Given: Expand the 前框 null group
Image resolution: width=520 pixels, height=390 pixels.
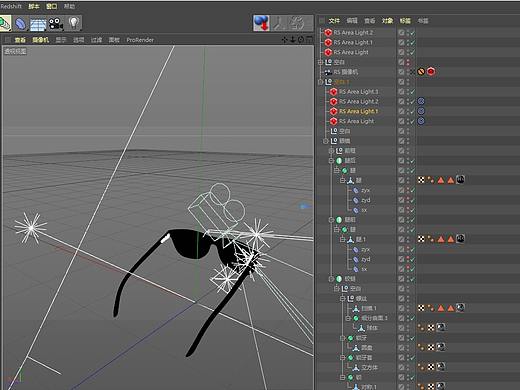Looking at the screenshot, I should (x=331, y=151).
